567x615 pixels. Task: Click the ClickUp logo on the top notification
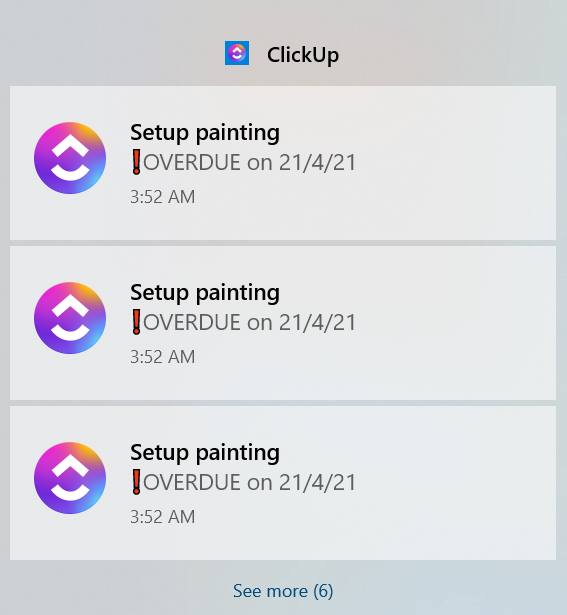pos(70,158)
